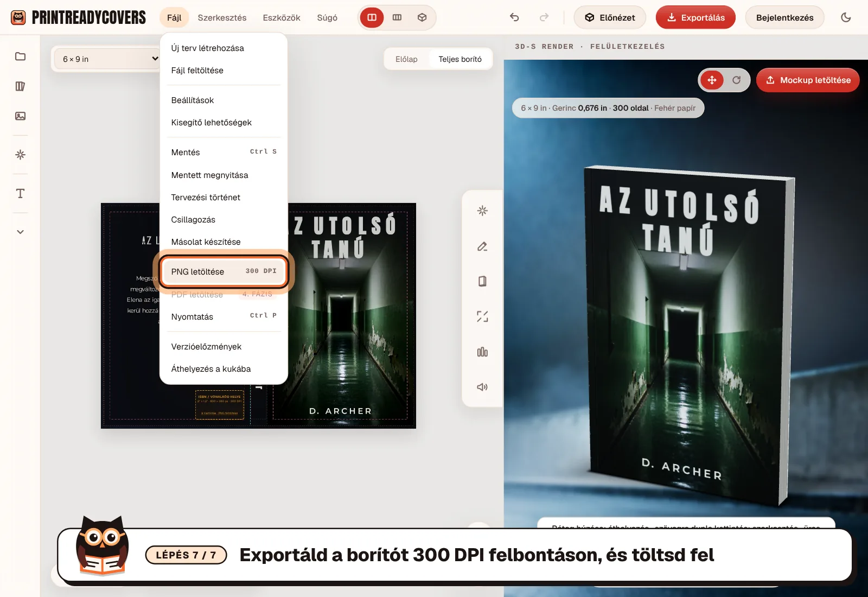This screenshot has height=597, width=868.
Task: Open the books library sidebar icon
Action: click(20, 86)
